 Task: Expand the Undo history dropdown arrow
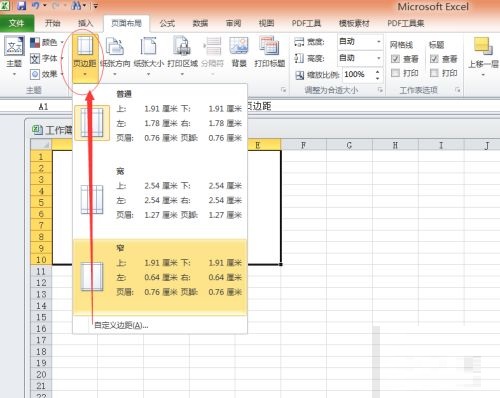(x=44, y=5)
